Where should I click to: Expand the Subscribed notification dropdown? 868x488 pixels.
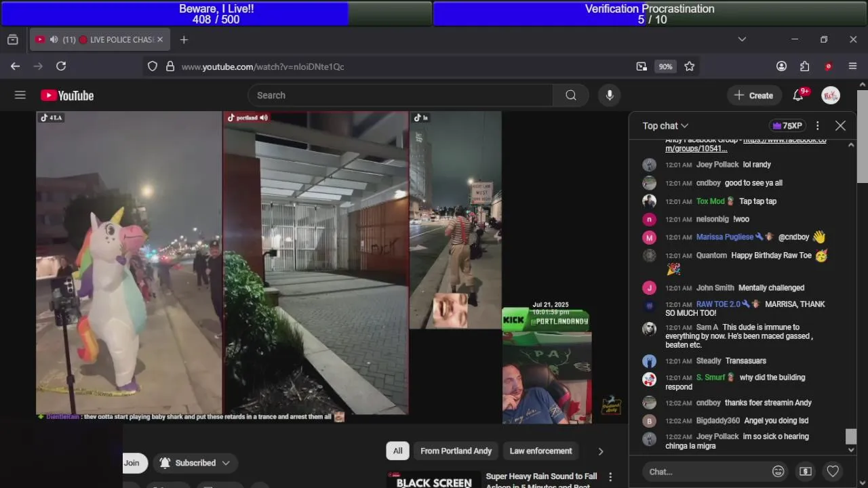pyautogui.click(x=195, y=463)
